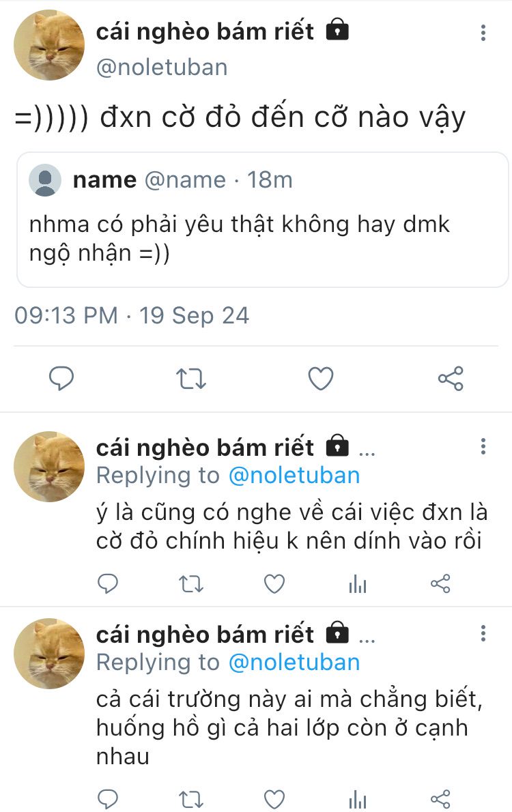Open first reply's three-dot options menu
Screen dimensions: 512x812
[x=483, y=447]
